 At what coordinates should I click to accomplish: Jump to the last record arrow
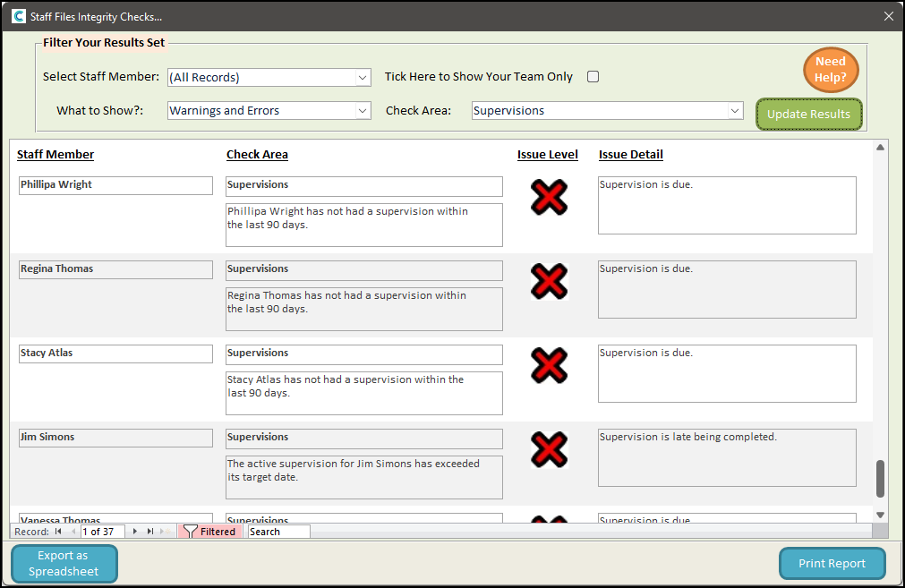pyautogui.click(x=150, y=532)
